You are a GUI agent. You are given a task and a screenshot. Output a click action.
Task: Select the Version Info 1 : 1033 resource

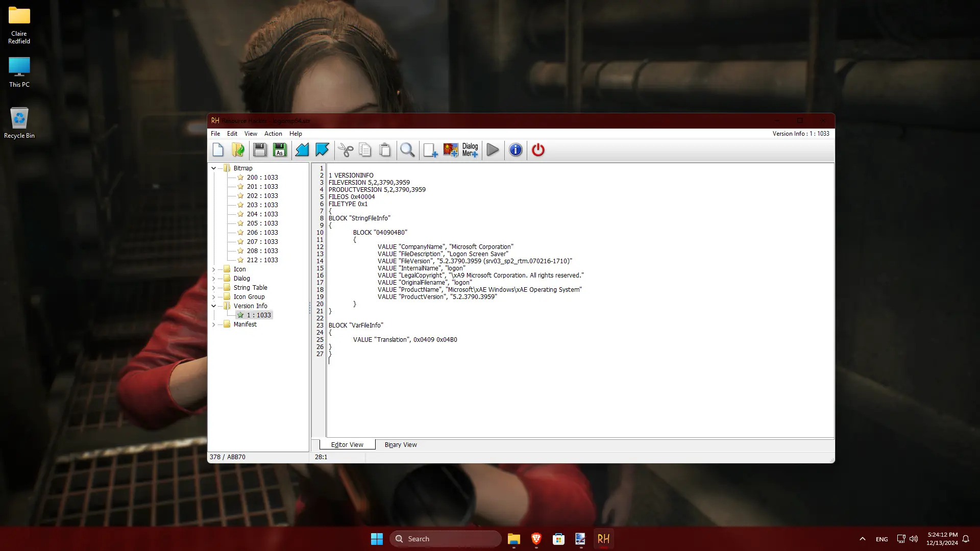[259, 315]
